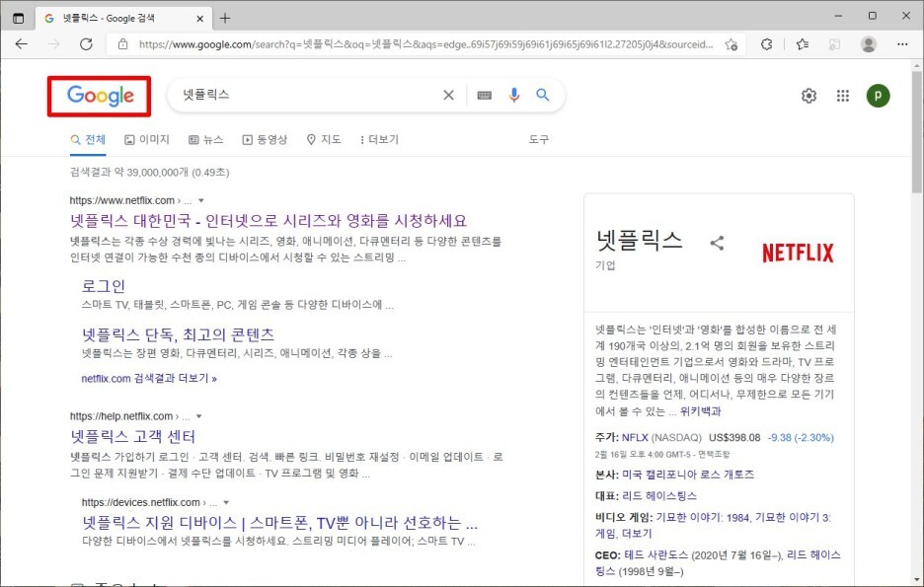The height and width of the screenshot is (587, 924).
Task: Reload the page with refresh icon
Action: (x=86, y=44)
